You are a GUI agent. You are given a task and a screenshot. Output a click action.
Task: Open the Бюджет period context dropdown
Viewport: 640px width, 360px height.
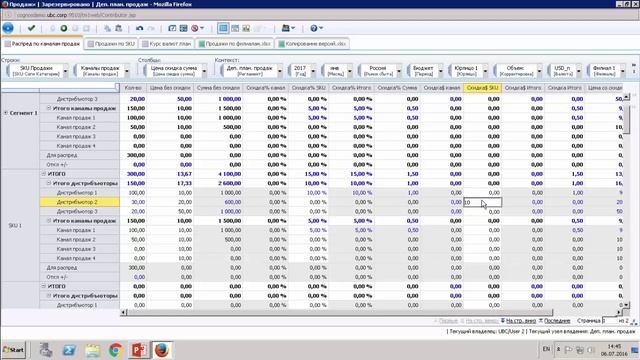click(440, 71)
